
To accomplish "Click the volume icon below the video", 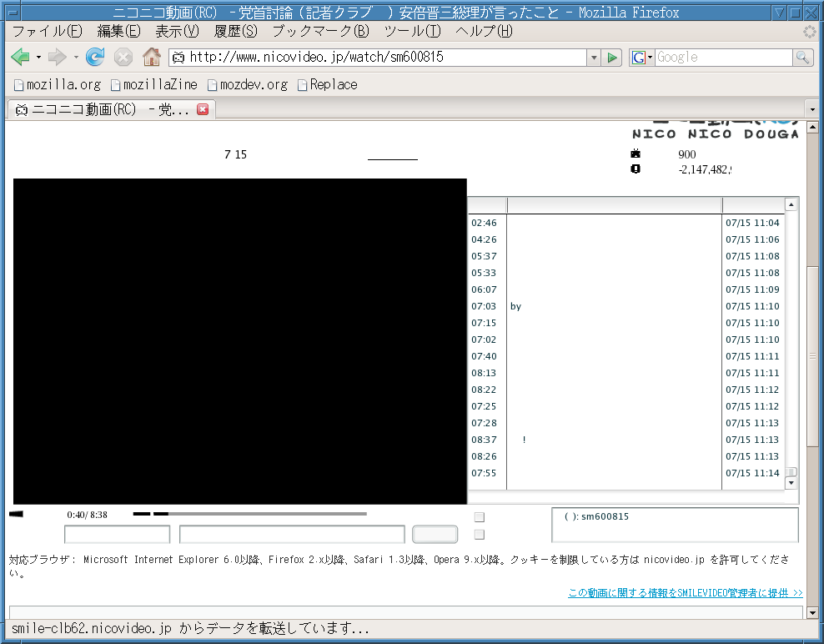I will [x=17, y=514].
